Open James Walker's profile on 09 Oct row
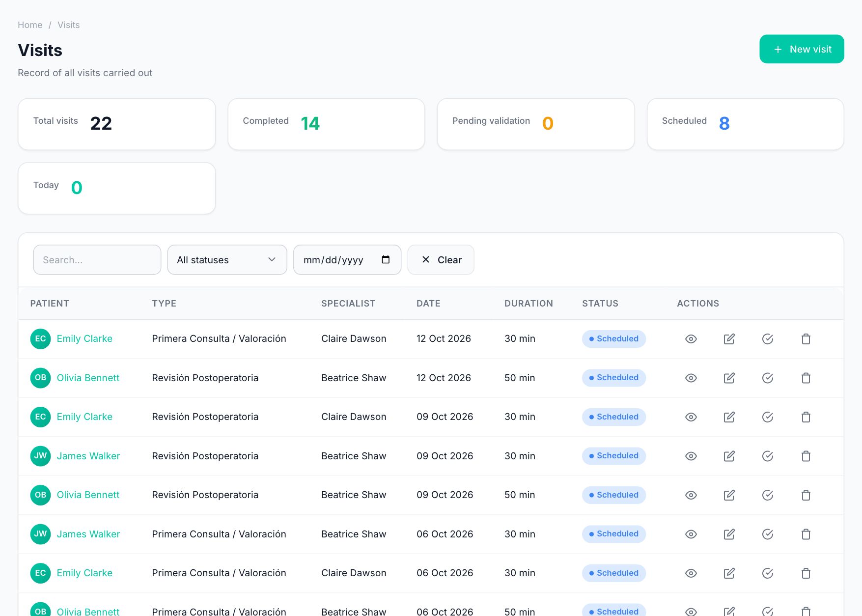The image size is (862, 616). pos(88,456)
